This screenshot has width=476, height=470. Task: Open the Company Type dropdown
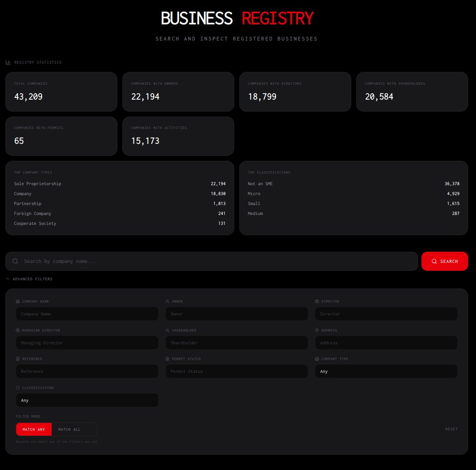click(386, 371)
